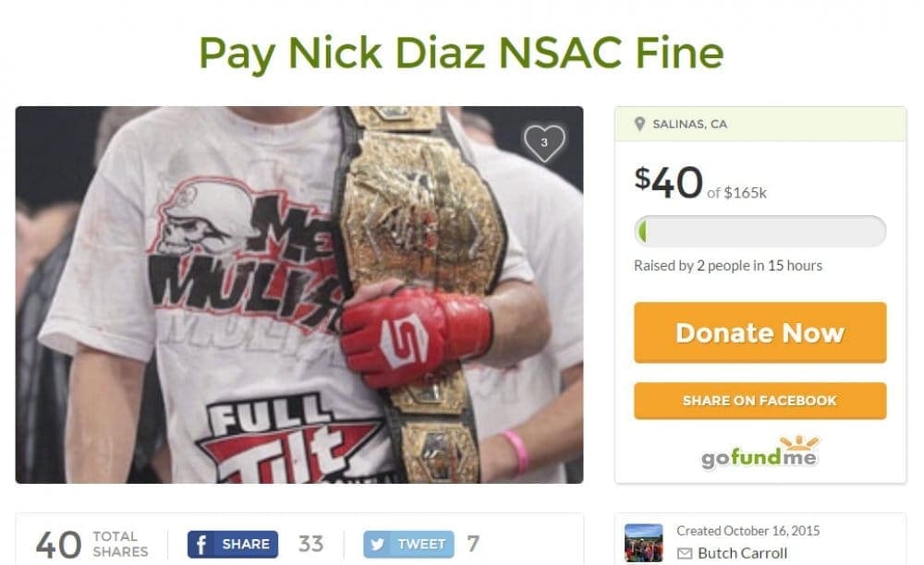Click the orange Donate Now button
Viewport: 924px width, 565px height.
pos(760,332)
